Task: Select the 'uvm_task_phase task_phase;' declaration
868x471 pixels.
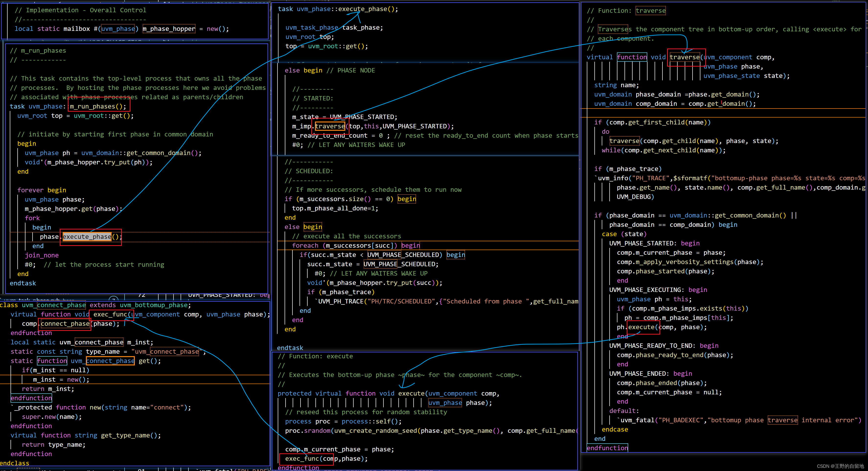Action: (x=334, y=28)
